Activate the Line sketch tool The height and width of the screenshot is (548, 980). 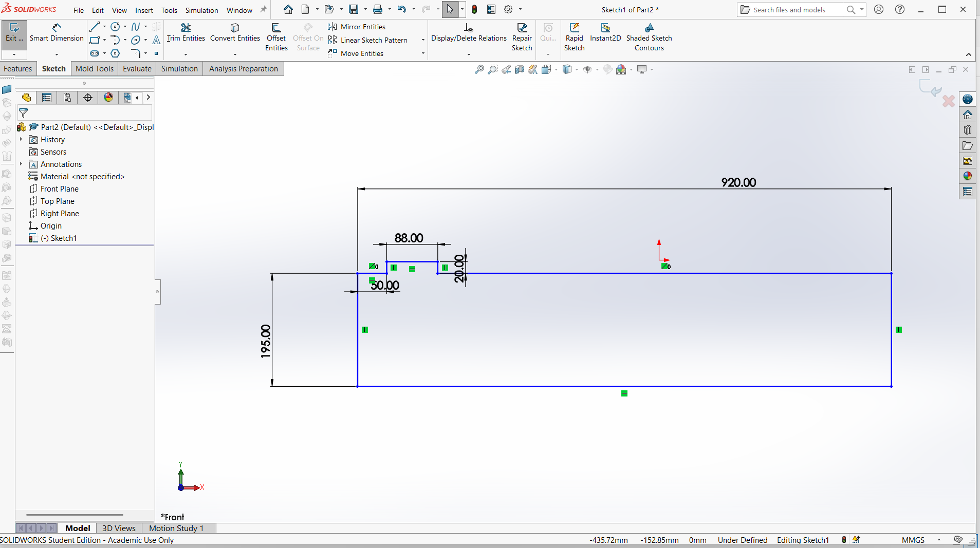(95, 27)
